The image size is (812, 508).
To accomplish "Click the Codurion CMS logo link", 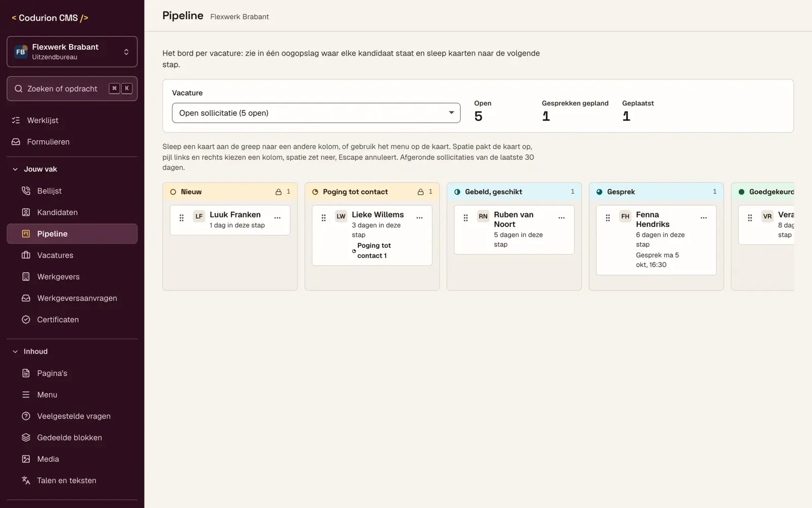I will pyautogui.click(x=50, y=18).
